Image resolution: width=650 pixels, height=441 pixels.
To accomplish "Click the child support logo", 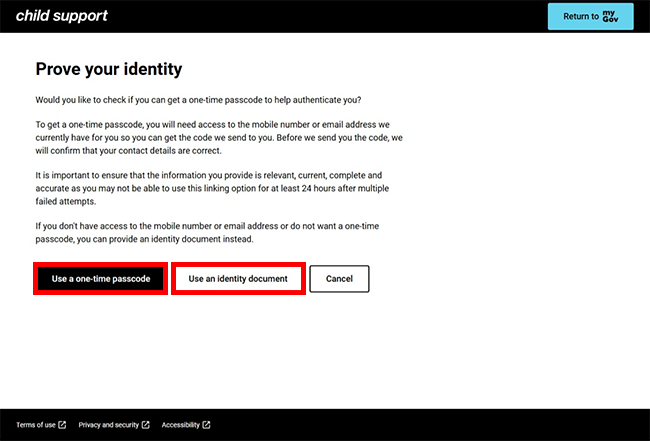I will (61, 16).
